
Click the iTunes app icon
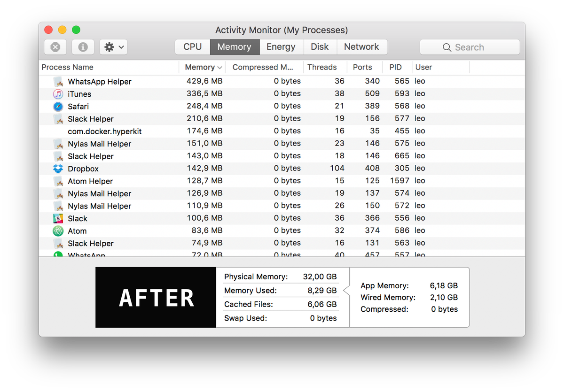coord(58,94)
